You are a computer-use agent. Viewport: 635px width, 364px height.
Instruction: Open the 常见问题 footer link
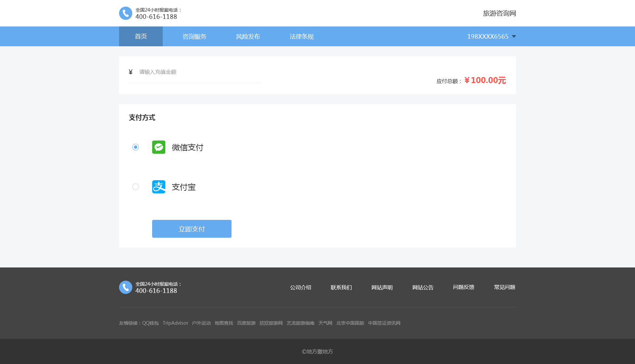click(505, 287)
